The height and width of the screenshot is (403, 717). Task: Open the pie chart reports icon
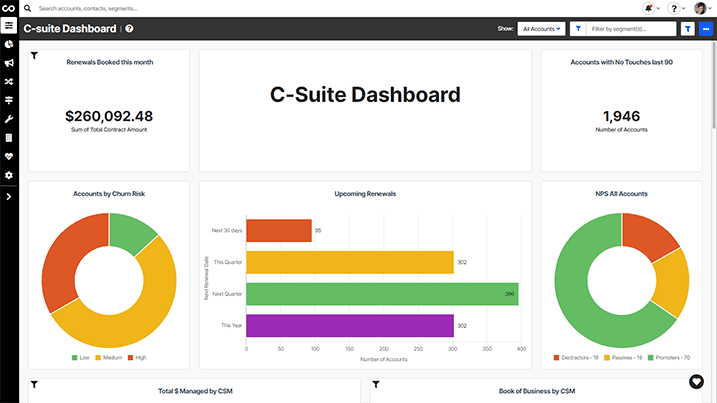(x=9, y=44)
